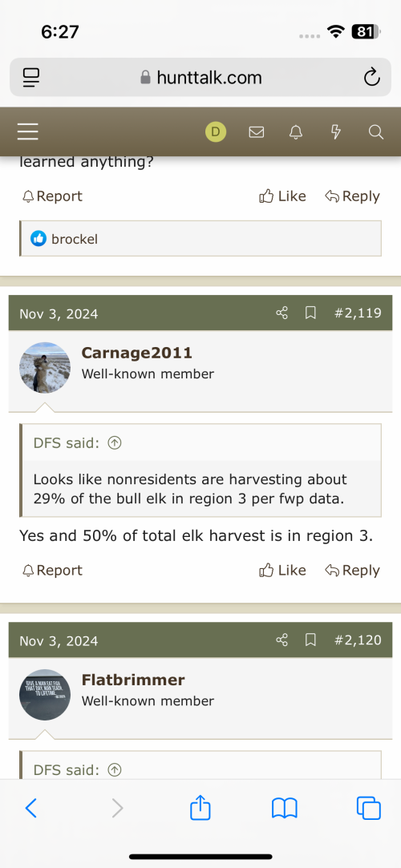
Task: Share post #2,119 via the share icon
Action: [282, 313]
